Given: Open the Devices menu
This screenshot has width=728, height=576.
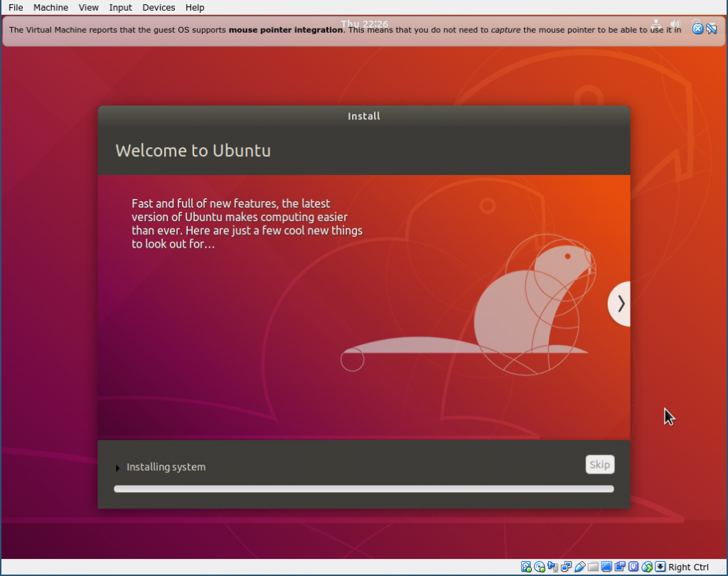Looking at the screenshot, I should (158, 7).
